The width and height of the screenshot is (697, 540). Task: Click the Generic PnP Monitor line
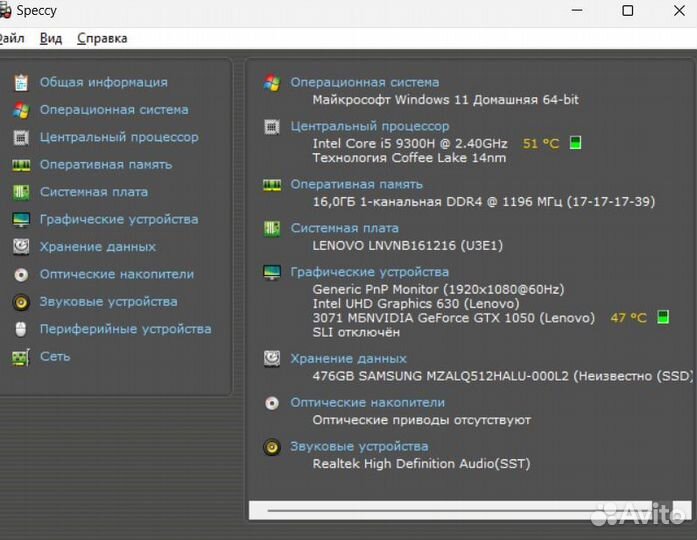click(x=438, y=290)
